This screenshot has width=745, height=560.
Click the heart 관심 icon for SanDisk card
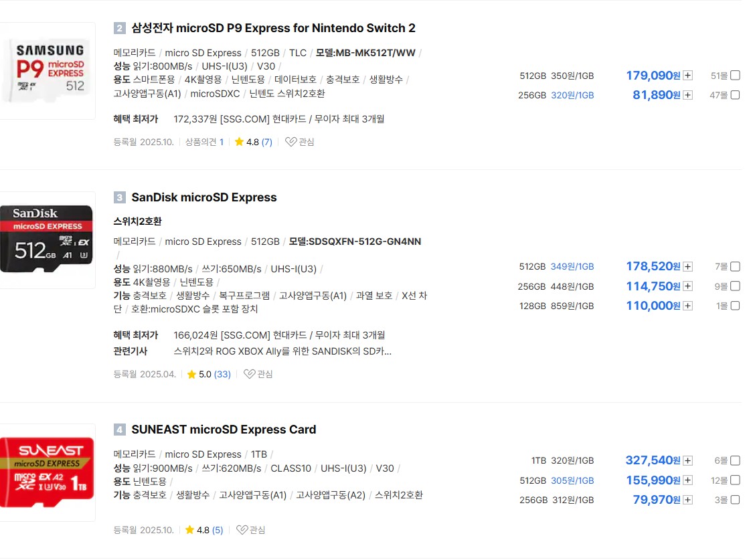click(249, 374)
